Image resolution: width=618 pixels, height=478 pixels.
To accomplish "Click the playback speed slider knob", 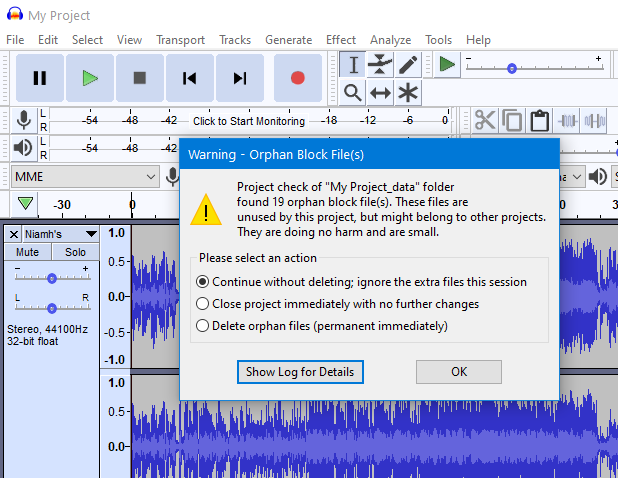I will 512,69.
